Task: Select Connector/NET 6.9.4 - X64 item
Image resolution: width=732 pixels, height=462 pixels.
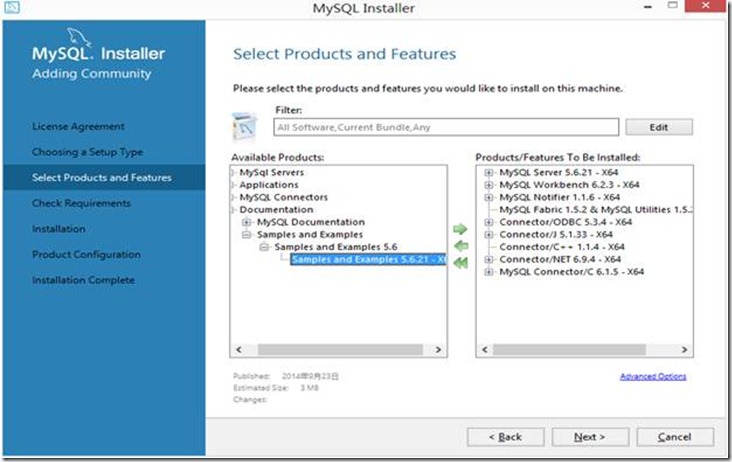Action: 560,259
